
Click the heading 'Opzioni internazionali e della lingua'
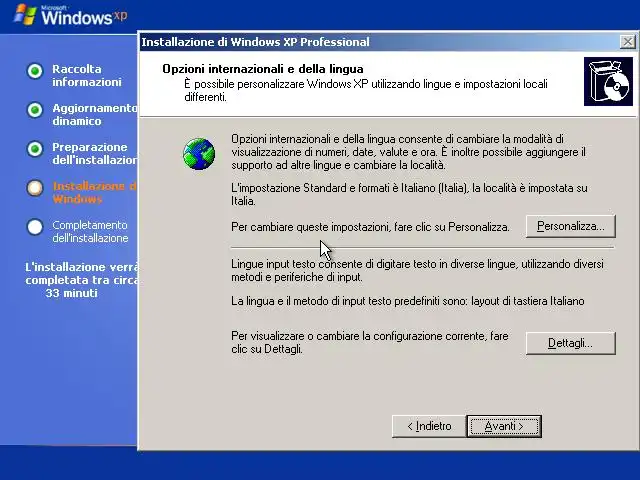[x=262, y=69]
